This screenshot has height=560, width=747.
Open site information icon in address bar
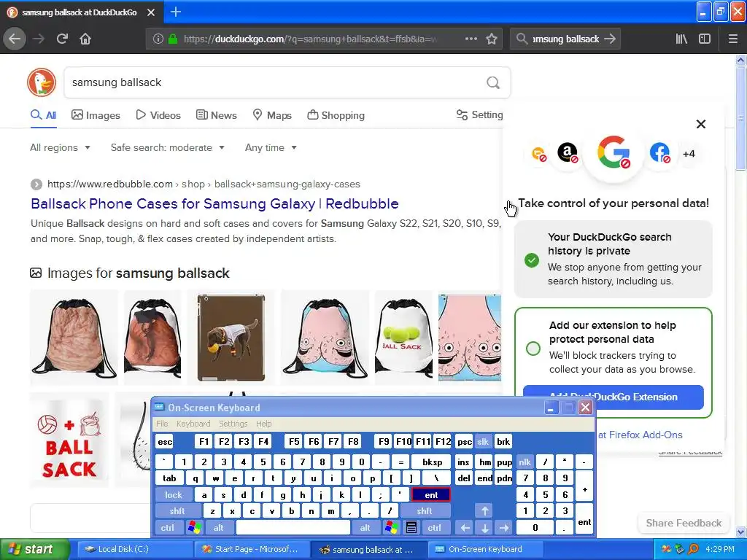click(158, 39)
